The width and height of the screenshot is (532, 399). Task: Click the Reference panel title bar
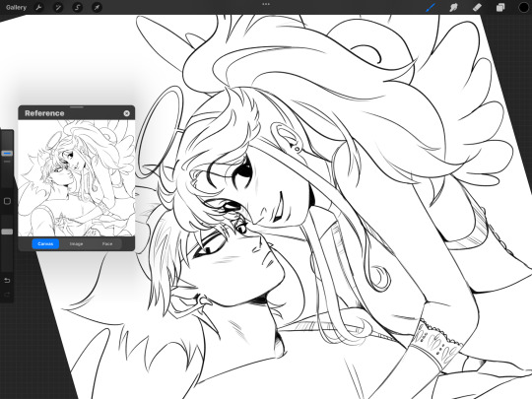76,113
